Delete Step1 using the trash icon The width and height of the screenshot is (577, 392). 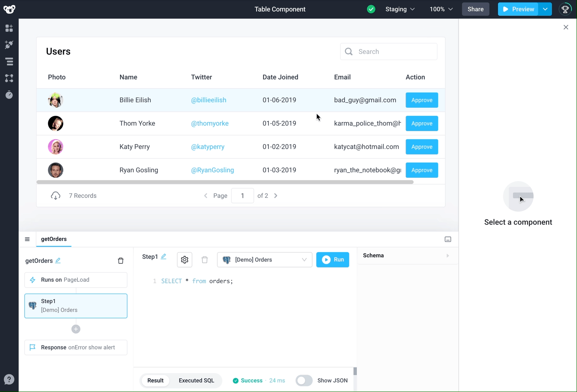204,260
